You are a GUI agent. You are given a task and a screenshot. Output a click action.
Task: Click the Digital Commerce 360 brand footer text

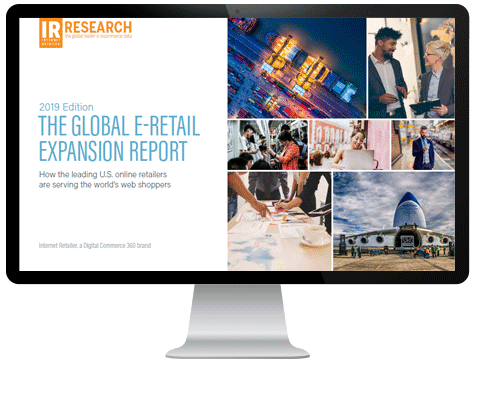(x=95, y=246)
